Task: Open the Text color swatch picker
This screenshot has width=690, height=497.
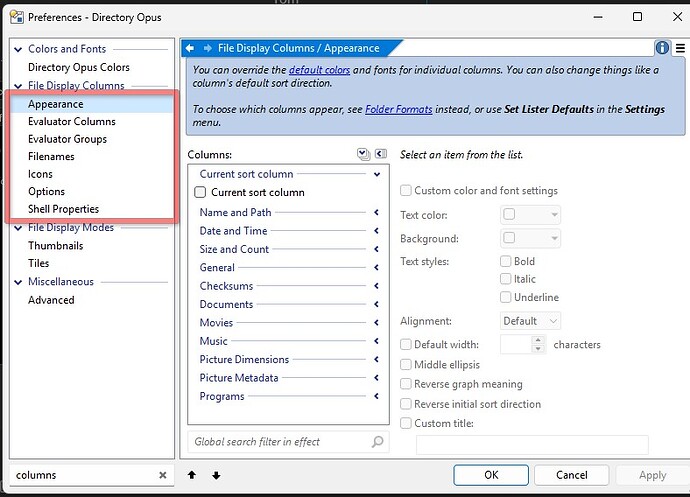Action: click(x=530, y=214)
